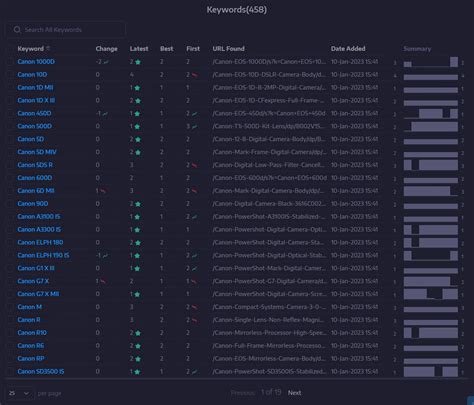The width and height of the screenshot is (474, 405).
Task: Click the URL starting /Canon-Full-Frame-Mirrorless
Action: (269, 346)
